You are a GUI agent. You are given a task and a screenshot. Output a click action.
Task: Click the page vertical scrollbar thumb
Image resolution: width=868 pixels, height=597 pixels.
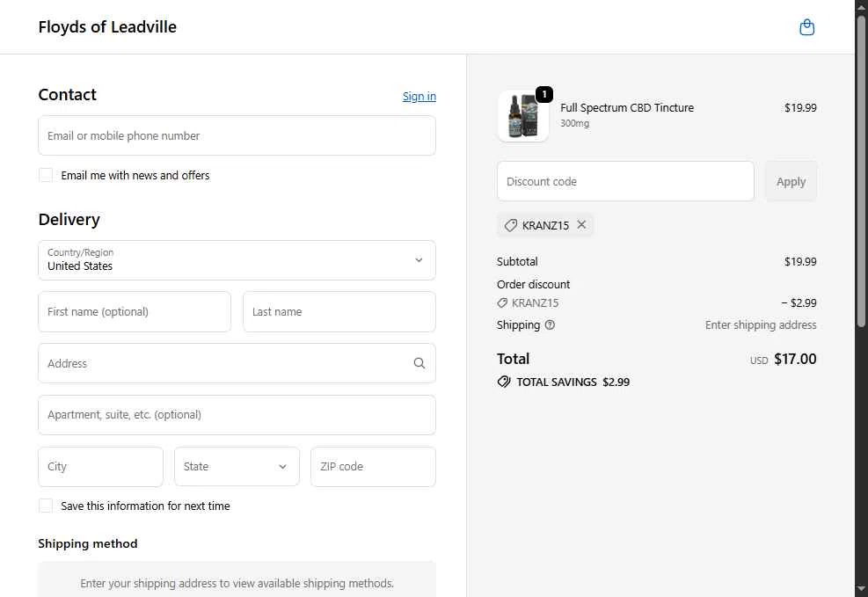[861, 171]
